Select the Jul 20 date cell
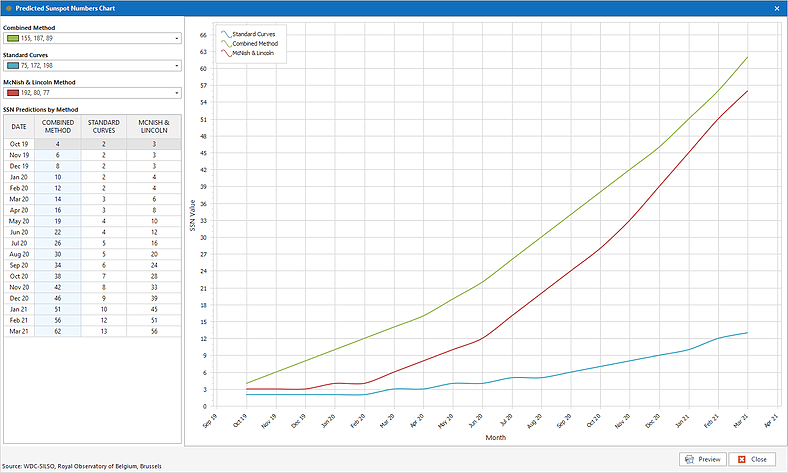This screenshot has height=473, width=788. [x=19, y=243]
